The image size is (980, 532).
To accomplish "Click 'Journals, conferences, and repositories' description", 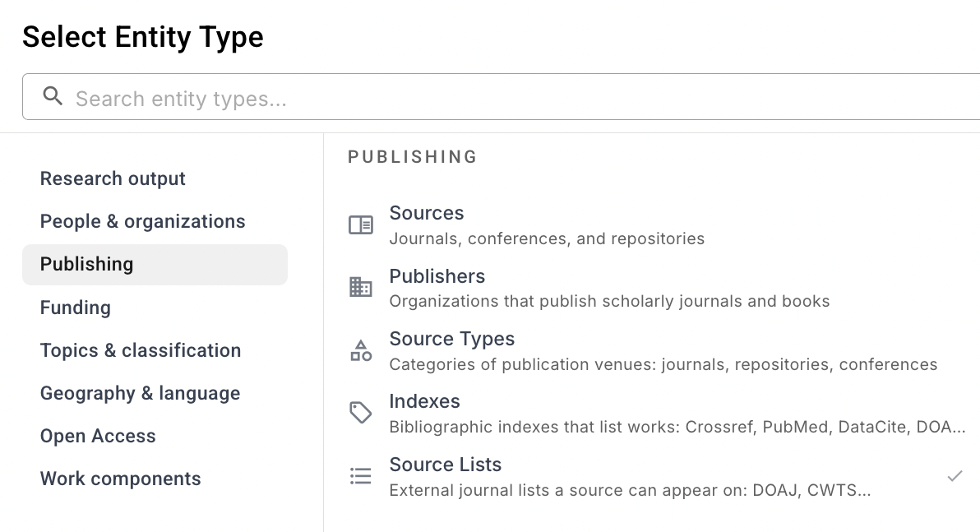I will (547, 238).
